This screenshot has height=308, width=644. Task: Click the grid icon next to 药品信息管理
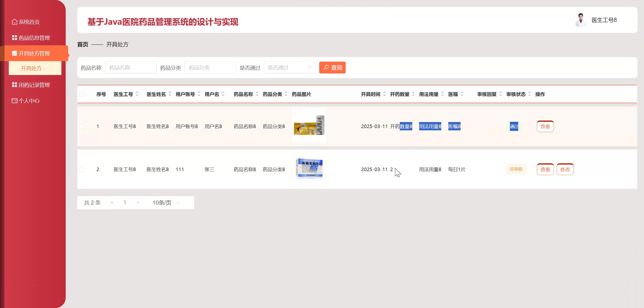[14, 38]
